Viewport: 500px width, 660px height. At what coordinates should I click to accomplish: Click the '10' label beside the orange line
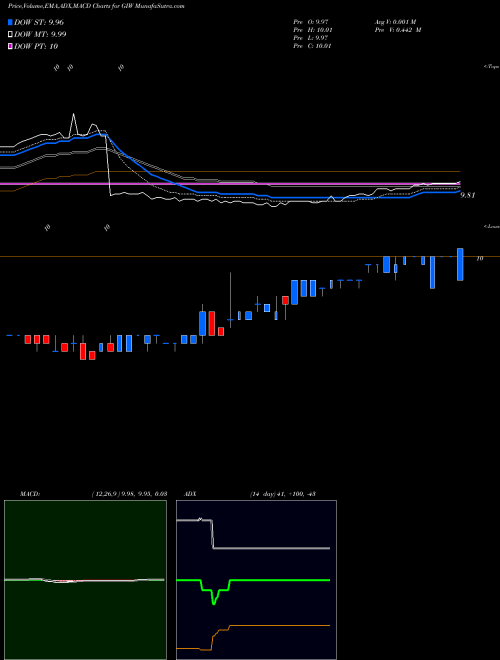[479, 259]
